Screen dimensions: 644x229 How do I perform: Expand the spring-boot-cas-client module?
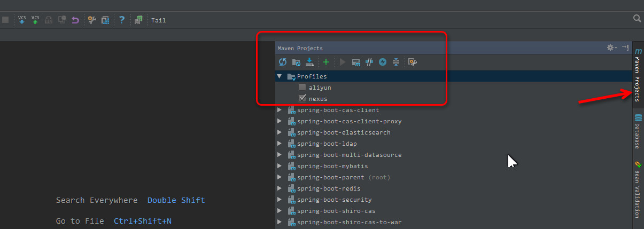[279, 110]
